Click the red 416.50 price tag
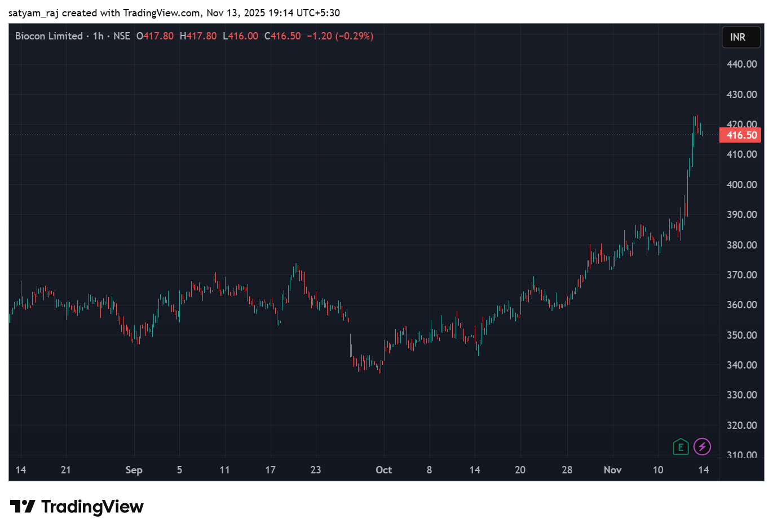The width and height of the screenshot is (773, 532). pyautogui.click(x=740, y=135)
